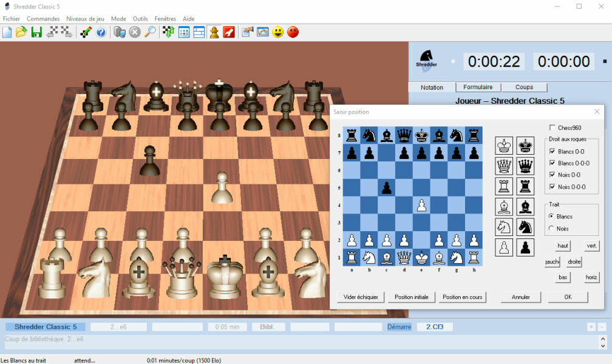Click the colored squares window icon
The image size is (612, 364).
pos(184,32)
